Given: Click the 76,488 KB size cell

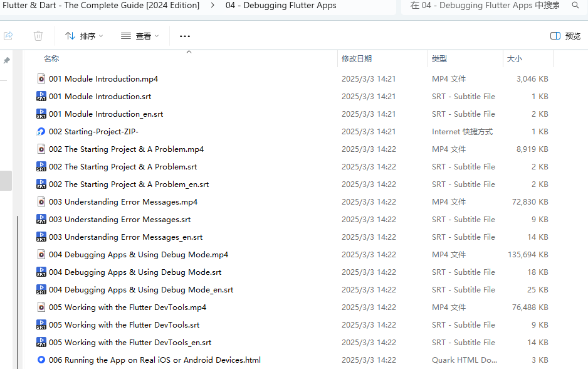Looking at the screenshot, I should [x=530, y=307].
